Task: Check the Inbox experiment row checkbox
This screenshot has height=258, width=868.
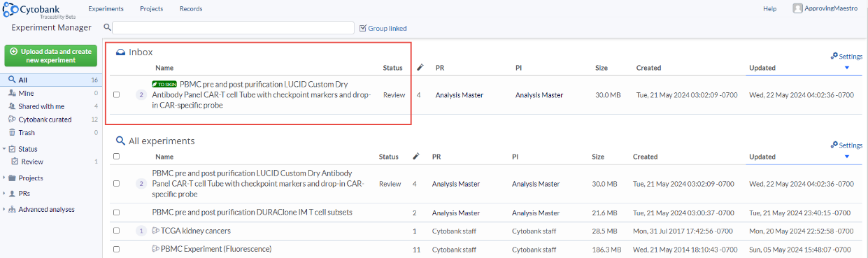Action: (117, 94)
